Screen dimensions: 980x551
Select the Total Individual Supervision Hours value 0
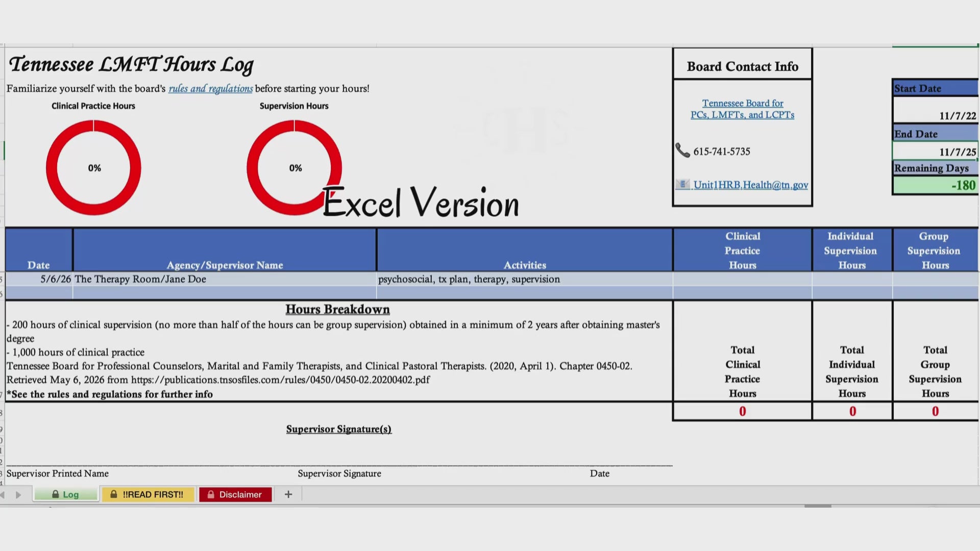coord(852,411)
